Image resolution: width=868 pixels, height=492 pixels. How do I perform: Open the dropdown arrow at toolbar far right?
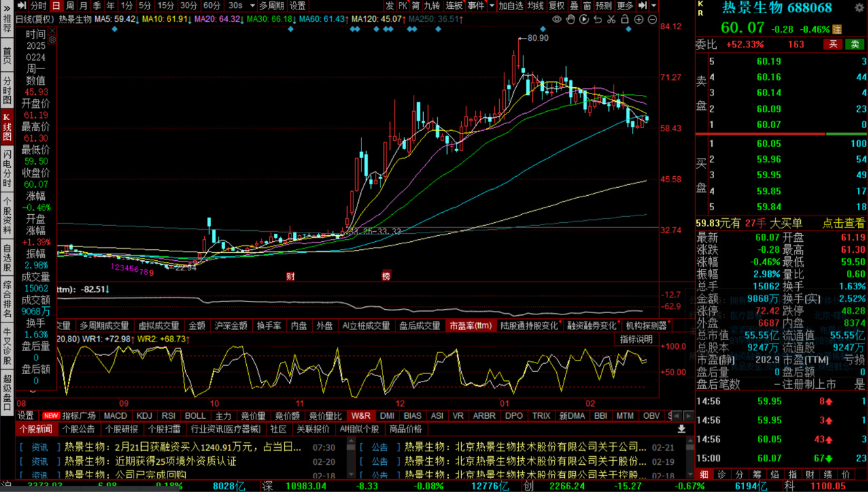click(x=655, y=5)
